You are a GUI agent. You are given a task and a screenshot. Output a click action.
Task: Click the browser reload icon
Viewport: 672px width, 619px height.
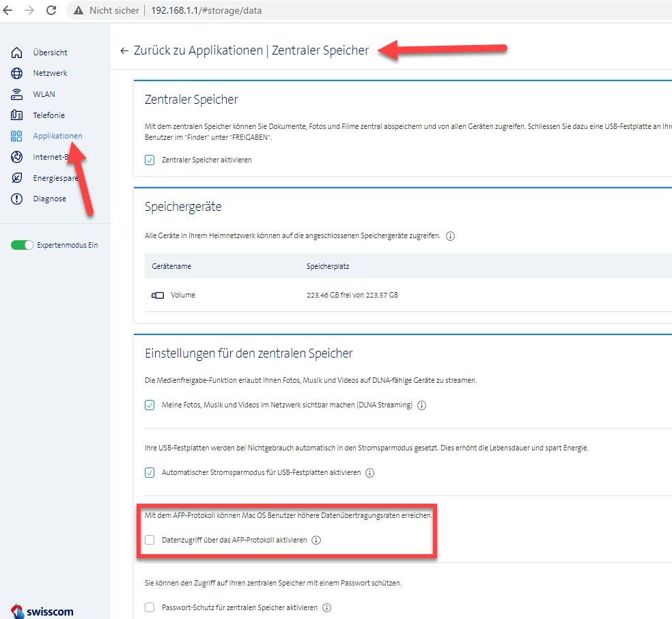51,10
